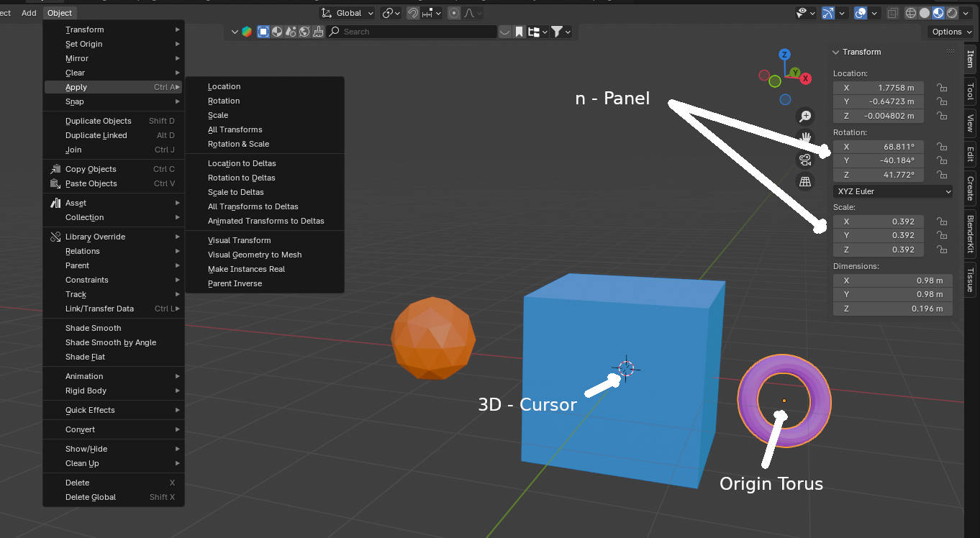
Task: Choose All Transforms in Apply submenu
Action: click(235, 129)
